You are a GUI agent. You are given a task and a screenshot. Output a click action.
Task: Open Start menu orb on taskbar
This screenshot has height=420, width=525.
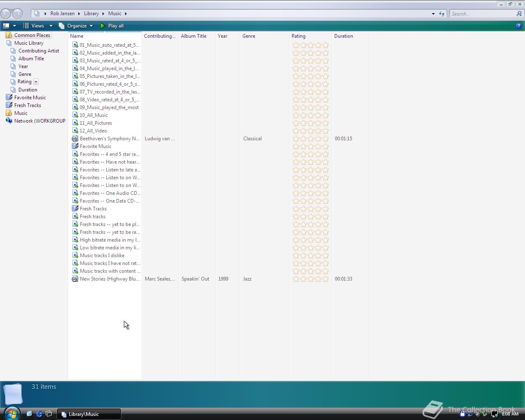coord(11,413)
